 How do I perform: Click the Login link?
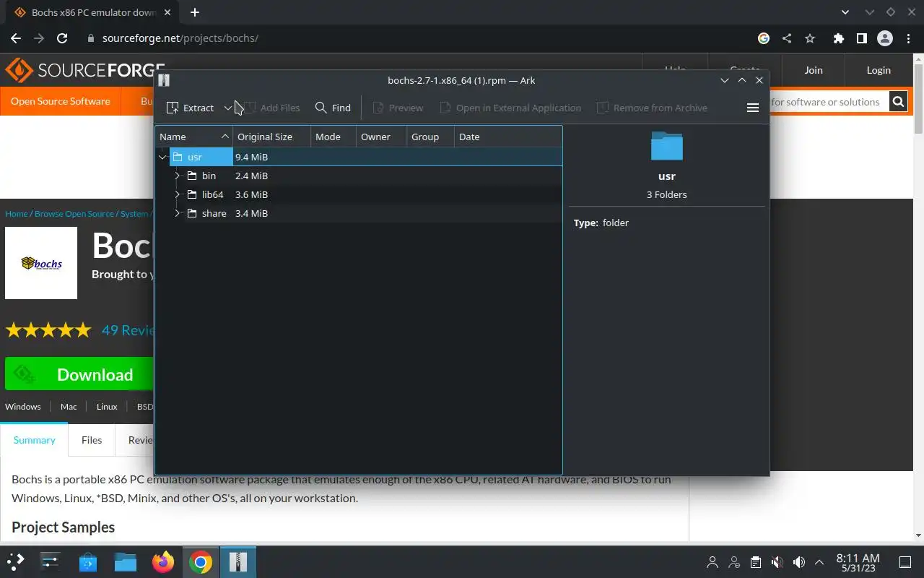[x=879, y=70]
